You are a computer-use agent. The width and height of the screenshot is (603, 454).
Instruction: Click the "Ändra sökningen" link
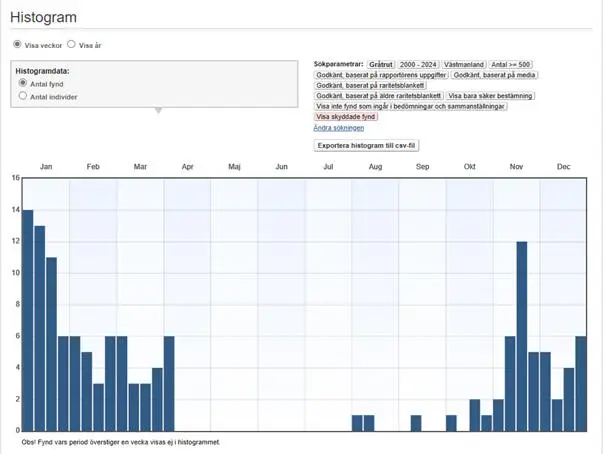tap(338, 128)
